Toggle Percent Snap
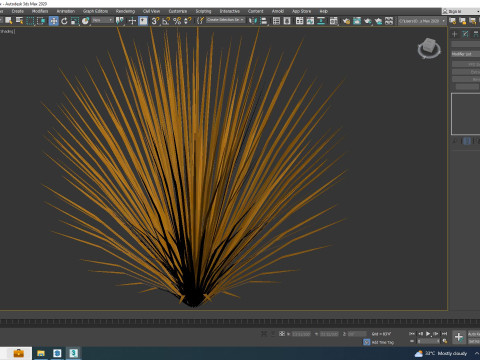The image size is (480, 360). tap(177, 21)
